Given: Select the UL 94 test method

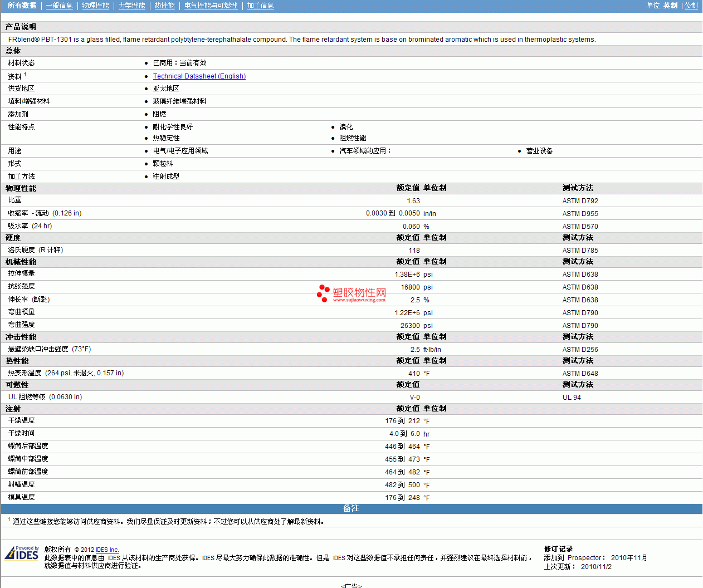Looking at the screenshot, I should pos(572,398).
